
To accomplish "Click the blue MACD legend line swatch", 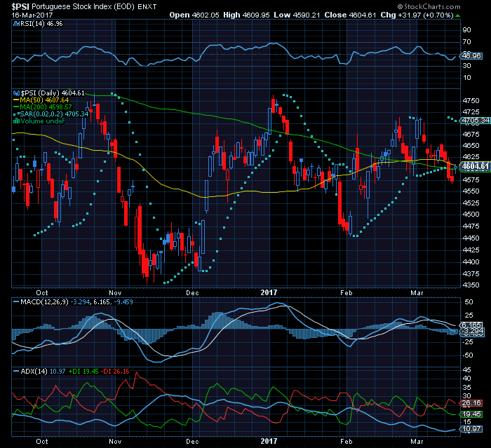I will (x=16, y=301).
